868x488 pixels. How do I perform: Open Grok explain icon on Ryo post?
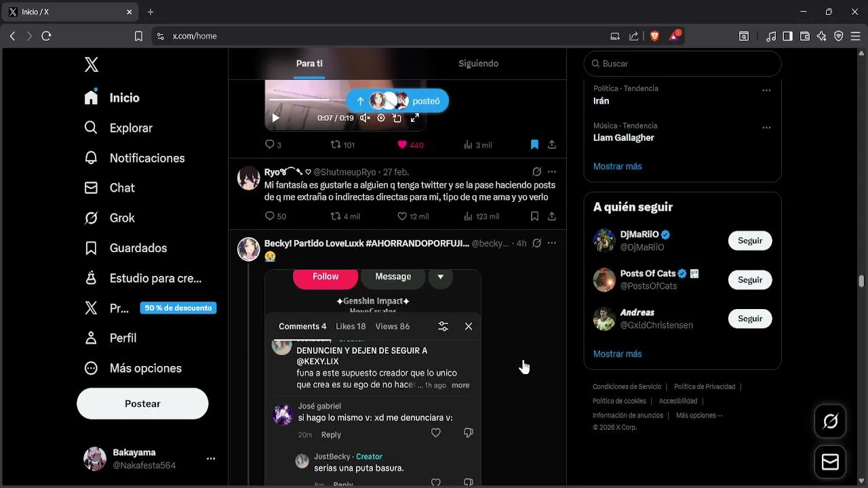536,172
